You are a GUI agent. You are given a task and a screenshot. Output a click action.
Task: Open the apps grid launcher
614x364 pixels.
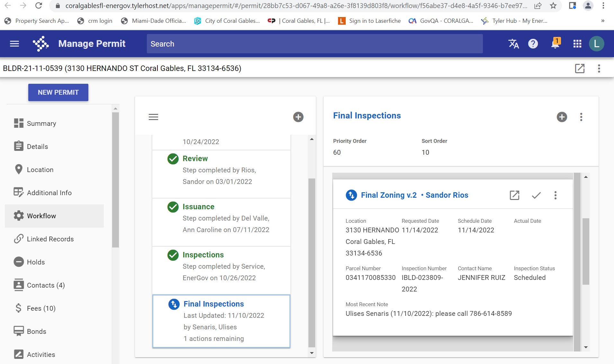coord(577,44)
